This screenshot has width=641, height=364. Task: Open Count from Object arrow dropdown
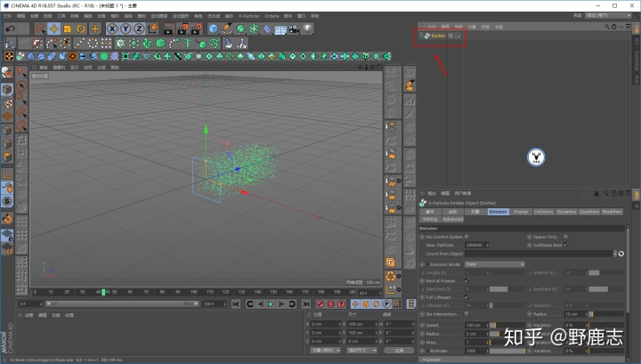(x=615, y=254)
